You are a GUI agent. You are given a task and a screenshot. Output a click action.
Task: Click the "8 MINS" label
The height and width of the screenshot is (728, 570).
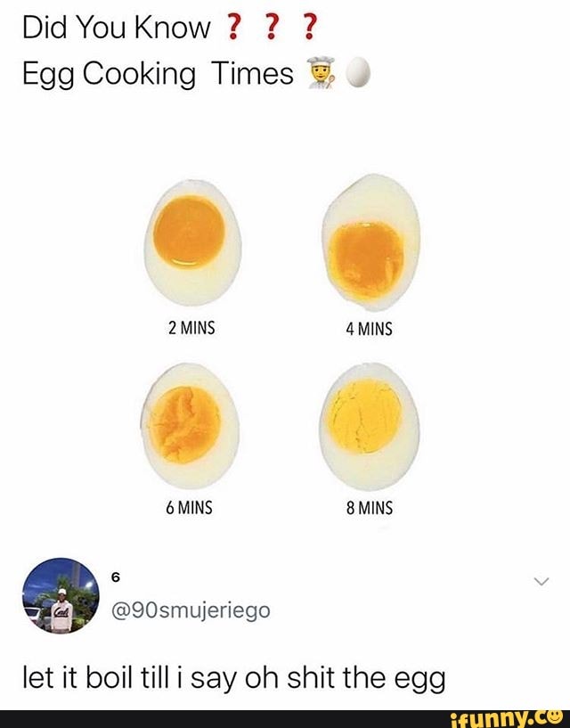click(369, 509)
